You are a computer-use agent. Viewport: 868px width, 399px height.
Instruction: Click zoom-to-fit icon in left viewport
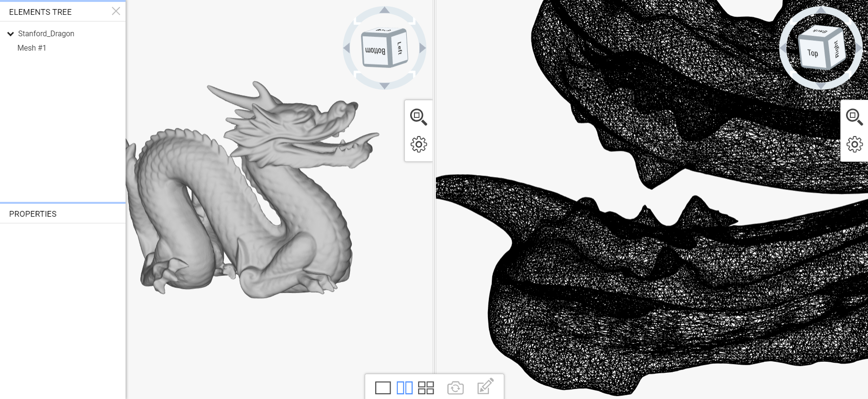pos(418,116)
